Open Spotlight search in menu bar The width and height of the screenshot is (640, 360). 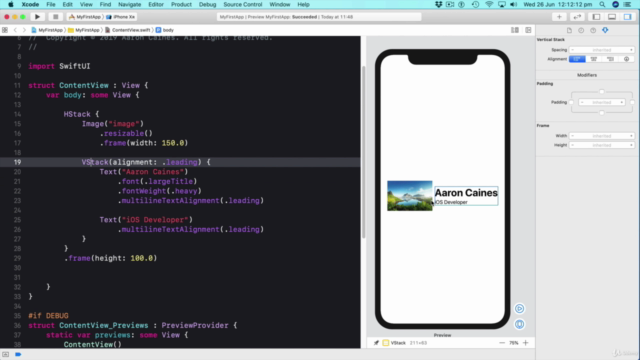coord(602,4)
